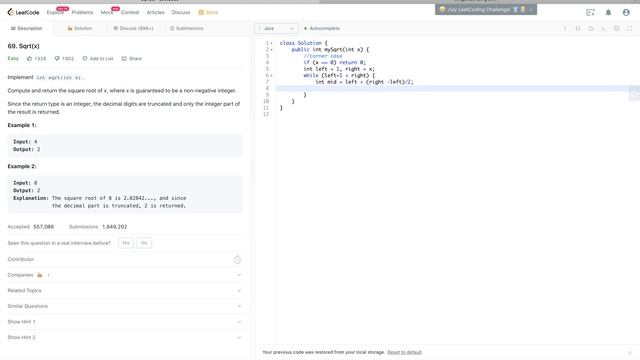Image resolution: width=640 pixels, height=360 pixels.
Task: Open editor keyboard shortcuts icon
Action: 604,29
